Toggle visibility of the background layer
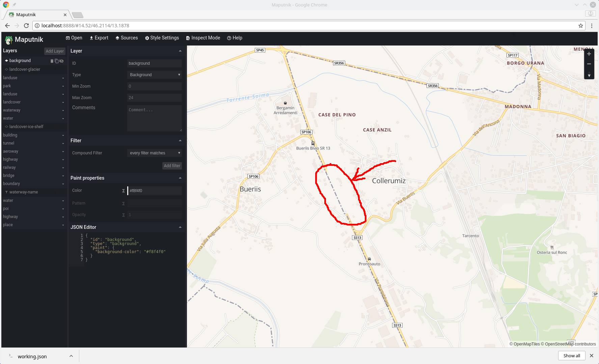Image resolution: width=599 pixels, height=364 pixels. click(x=61, y=61)
